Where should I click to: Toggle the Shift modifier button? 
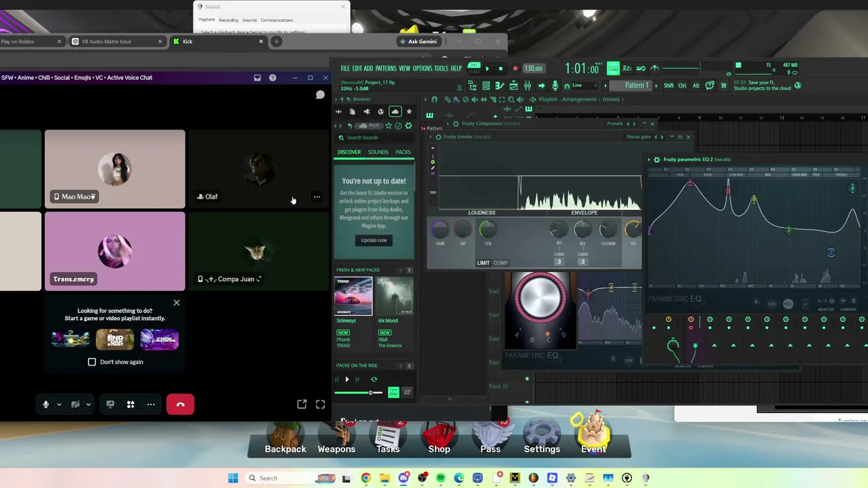click(669, 85)
